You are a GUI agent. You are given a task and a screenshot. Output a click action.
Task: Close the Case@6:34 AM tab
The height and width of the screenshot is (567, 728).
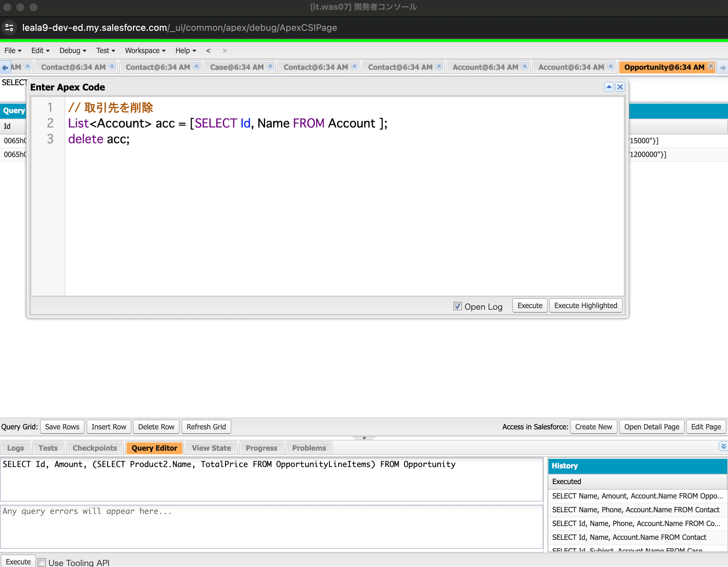tap(270, 66)
